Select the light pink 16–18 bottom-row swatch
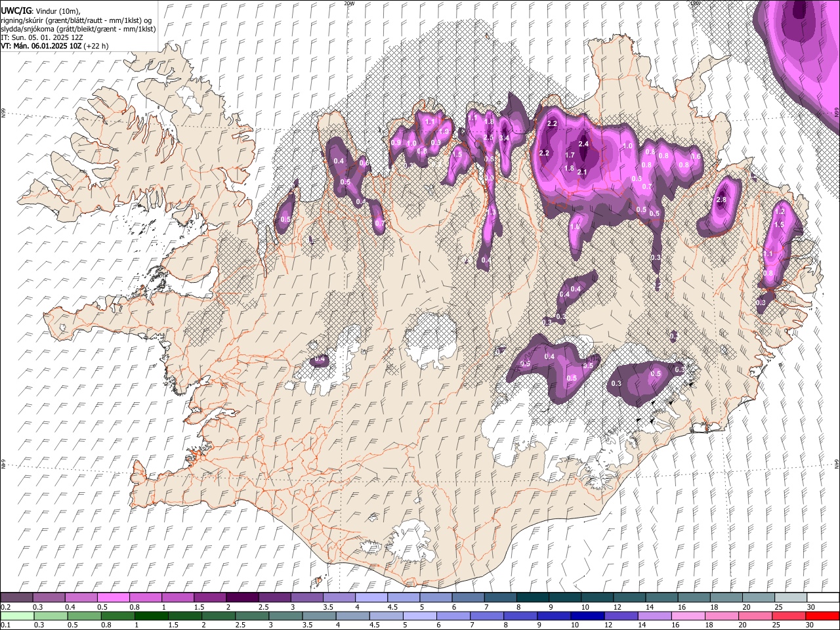The width and height of the screenshot is (840, 630). pyautogui.click(x=688, y=616)
